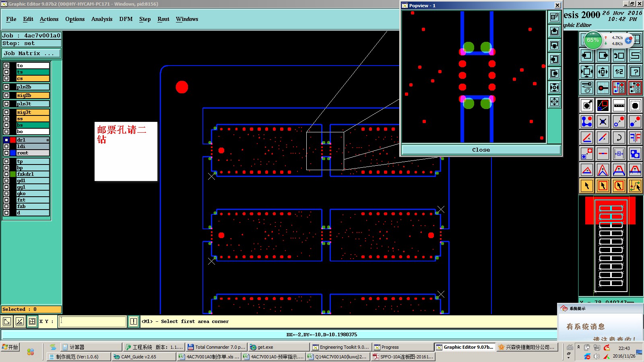This screenshot has width=644, height=362.
Task: Toggle the checkbox for layer gko
Action: [x=6, y=193]
